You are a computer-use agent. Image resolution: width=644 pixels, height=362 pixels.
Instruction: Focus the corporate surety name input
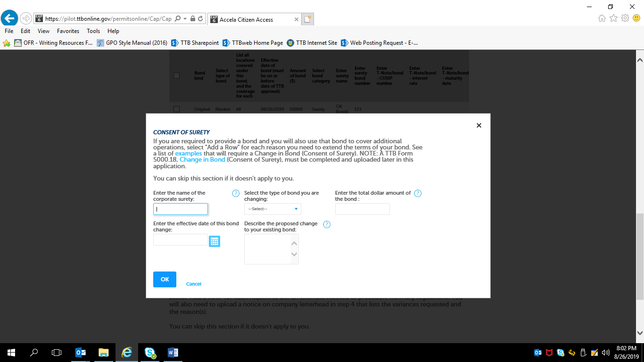click(181, 209)
